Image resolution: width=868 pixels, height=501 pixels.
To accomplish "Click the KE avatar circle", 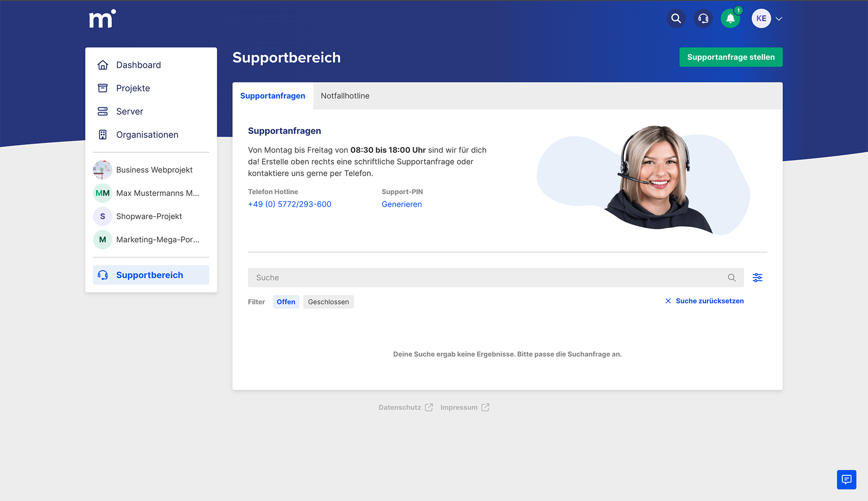I will (x=761, y=19).
